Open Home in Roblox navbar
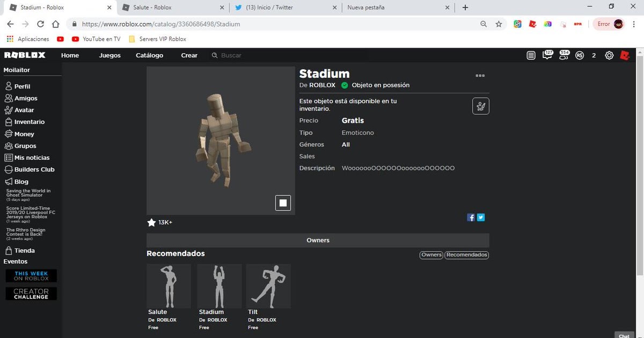This screenshot has width=644, height=338. (70, 55)
